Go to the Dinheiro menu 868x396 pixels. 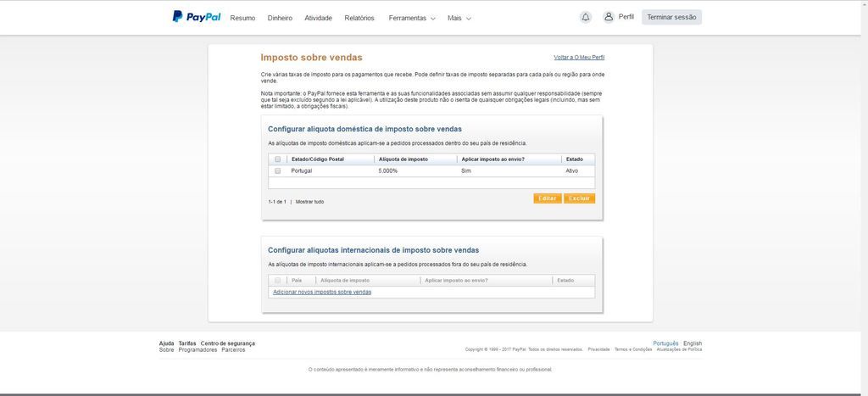click(x=280, y=18)
